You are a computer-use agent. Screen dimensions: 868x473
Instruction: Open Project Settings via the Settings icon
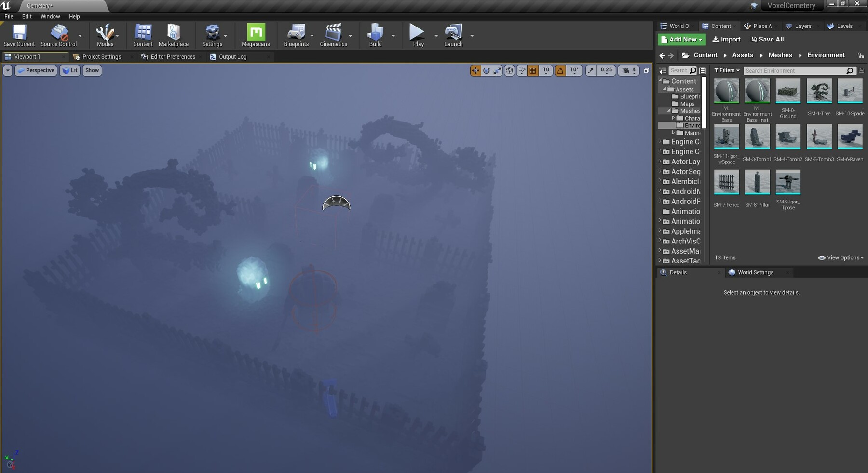pos(213,34)
